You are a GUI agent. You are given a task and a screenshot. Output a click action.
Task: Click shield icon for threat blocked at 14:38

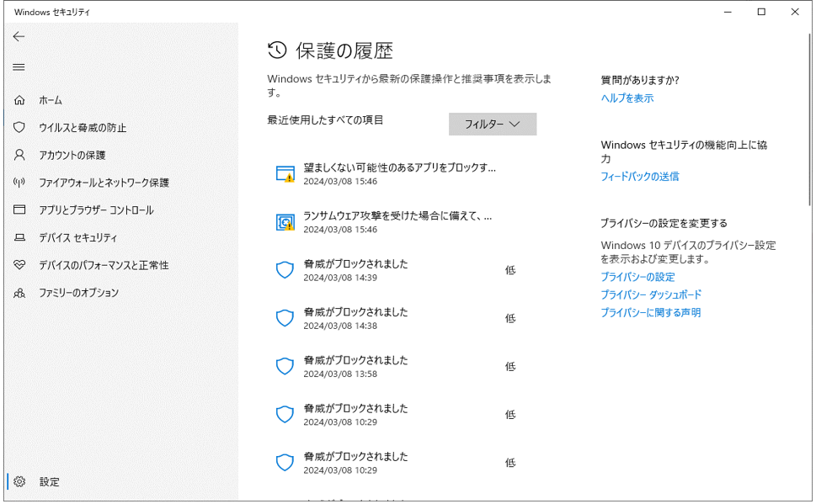[285, 318]
